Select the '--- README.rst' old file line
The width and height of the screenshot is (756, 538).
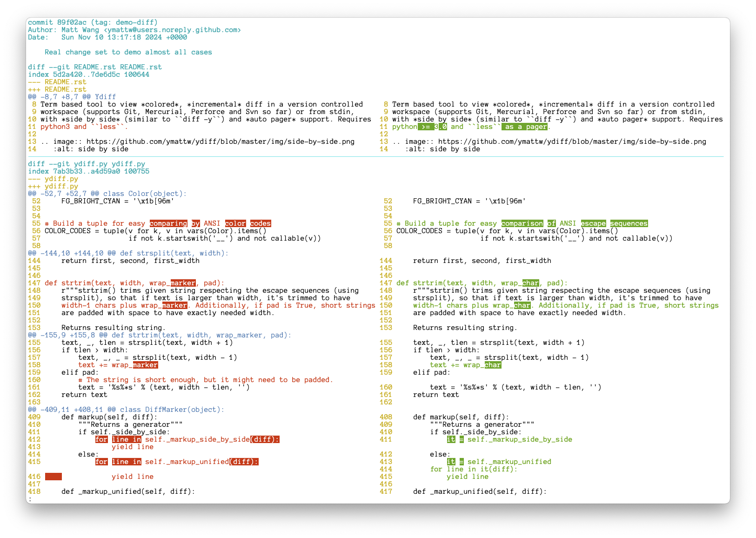[x=57, y=82]
